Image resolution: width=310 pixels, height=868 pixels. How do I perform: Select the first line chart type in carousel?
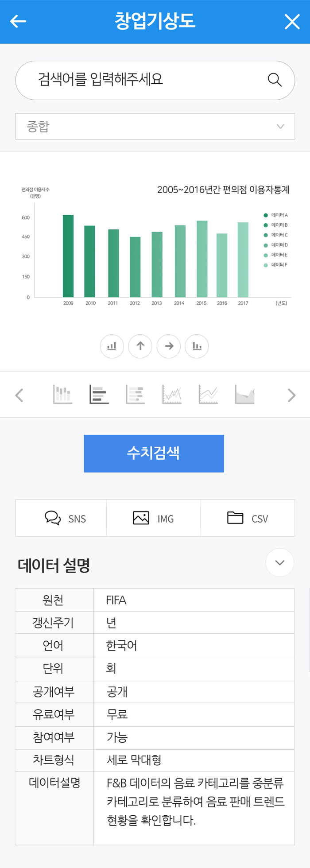click(172, 395)
